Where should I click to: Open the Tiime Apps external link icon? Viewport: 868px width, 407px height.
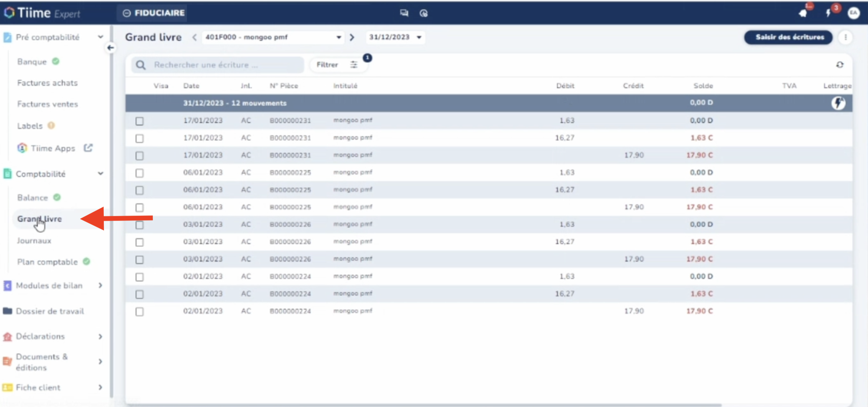coord(88,148)
